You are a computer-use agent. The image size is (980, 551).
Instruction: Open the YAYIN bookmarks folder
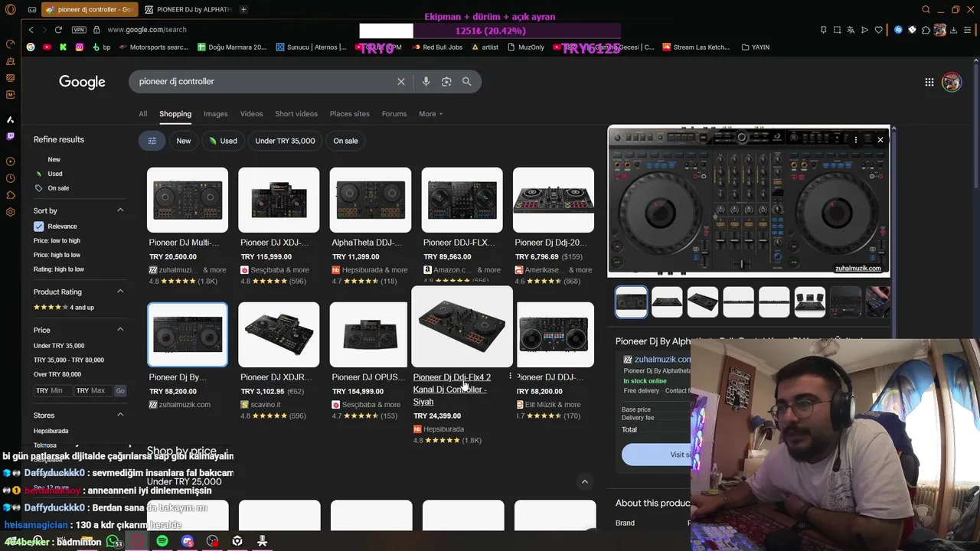pos(756,47)
